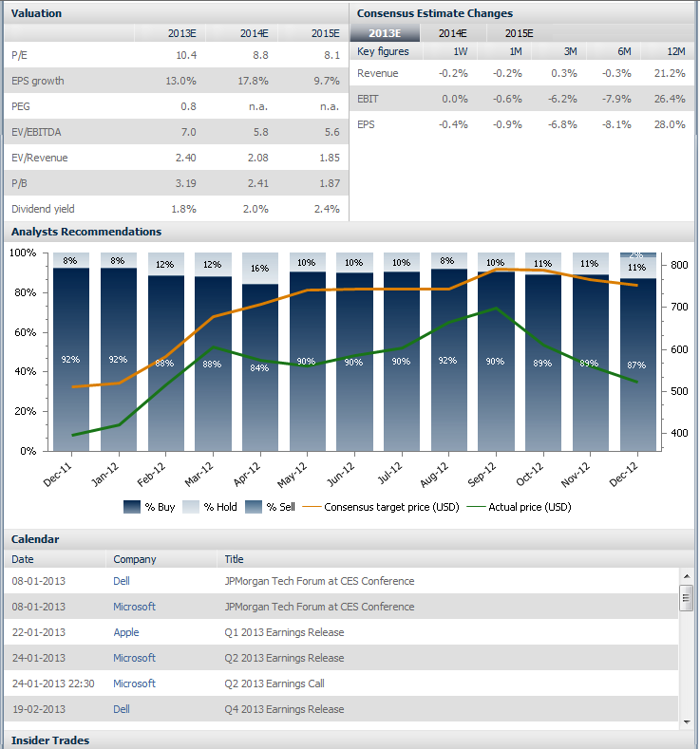The height and width of the screenshot is (749, 700).
Task: Select the Q1 2013 Earnings Release title
Action: pyautogui.click(x=284, y=632)
